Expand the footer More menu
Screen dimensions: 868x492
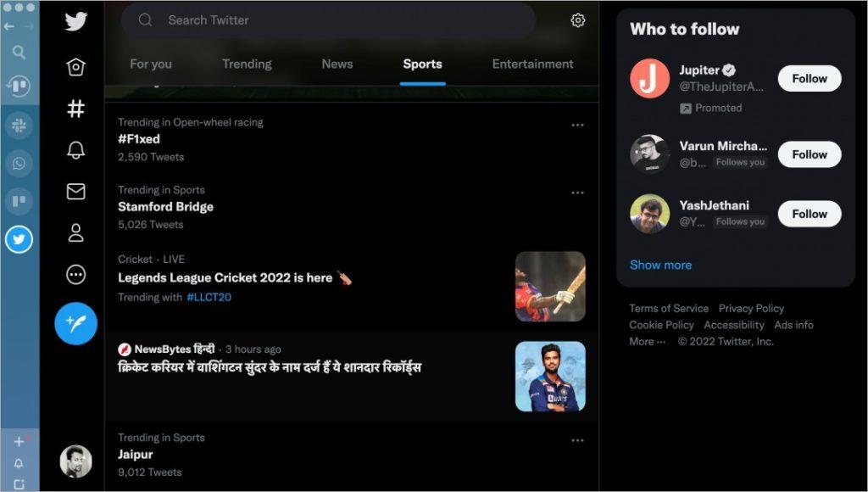647,342
